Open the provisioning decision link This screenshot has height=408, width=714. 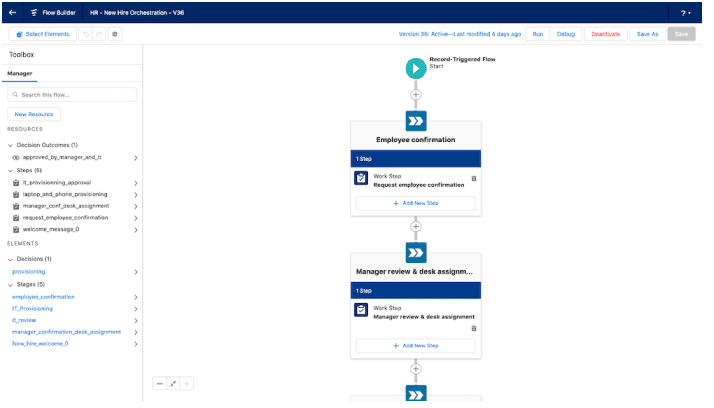pyautogui.click(x=29, y=271)
